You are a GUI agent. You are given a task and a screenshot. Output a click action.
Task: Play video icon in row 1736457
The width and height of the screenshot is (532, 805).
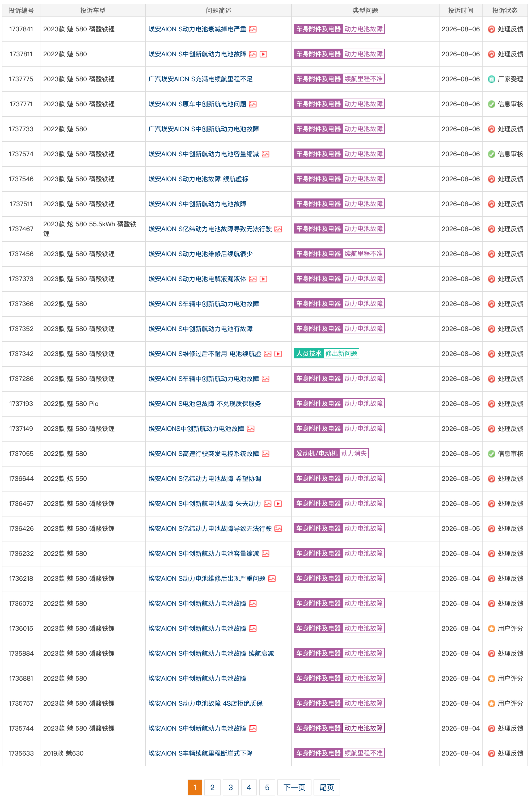(278, 504)
